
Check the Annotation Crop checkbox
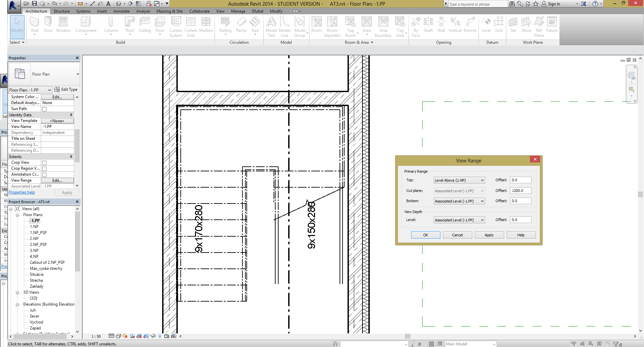(x=44, y=175)
